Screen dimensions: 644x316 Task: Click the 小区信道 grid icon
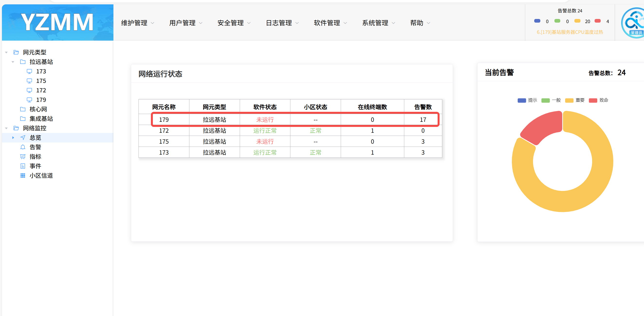[x=23, y=176]
